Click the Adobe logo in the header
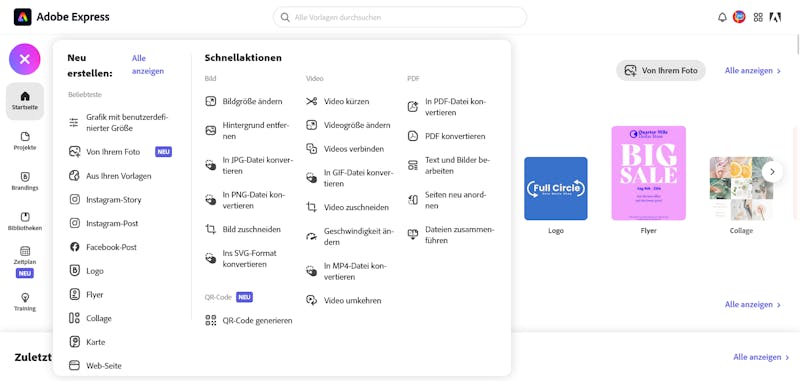Image resolution: width=800 pixels, height=381 pixels. coord(775,17)
